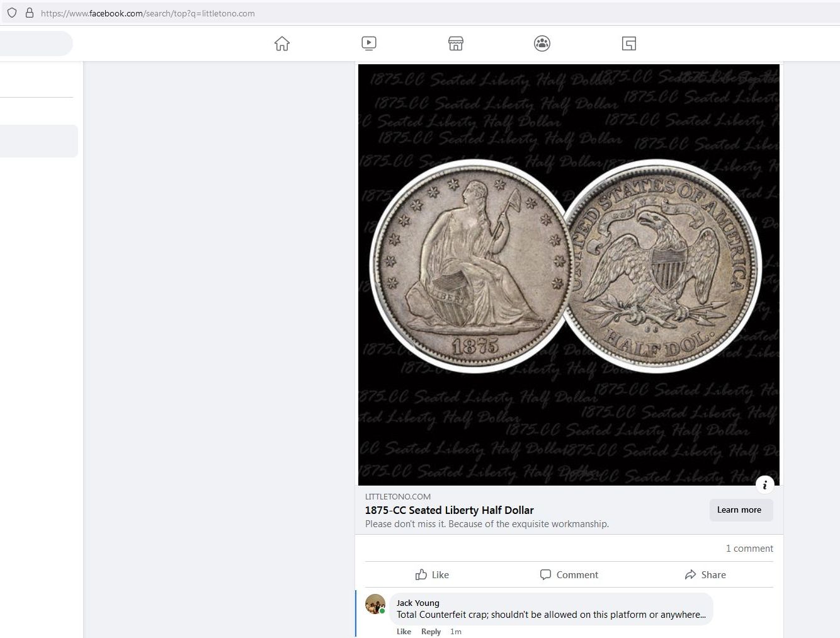Open the 1 comment count link

click(x=749, y=549)
